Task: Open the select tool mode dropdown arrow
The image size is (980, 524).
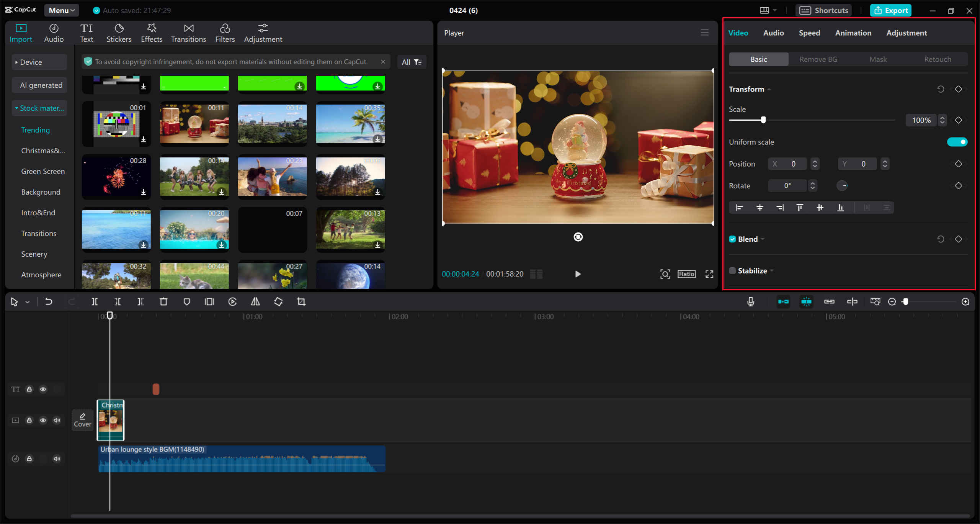Action: click(x=28, y=302)
